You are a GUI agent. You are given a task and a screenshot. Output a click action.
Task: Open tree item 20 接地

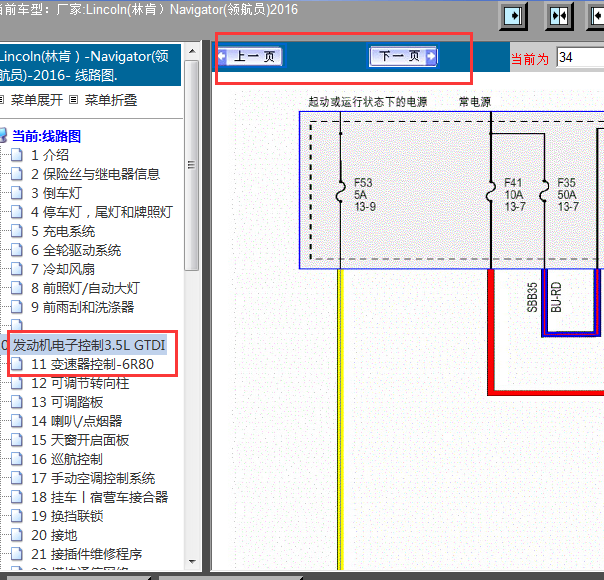[54, 535]
